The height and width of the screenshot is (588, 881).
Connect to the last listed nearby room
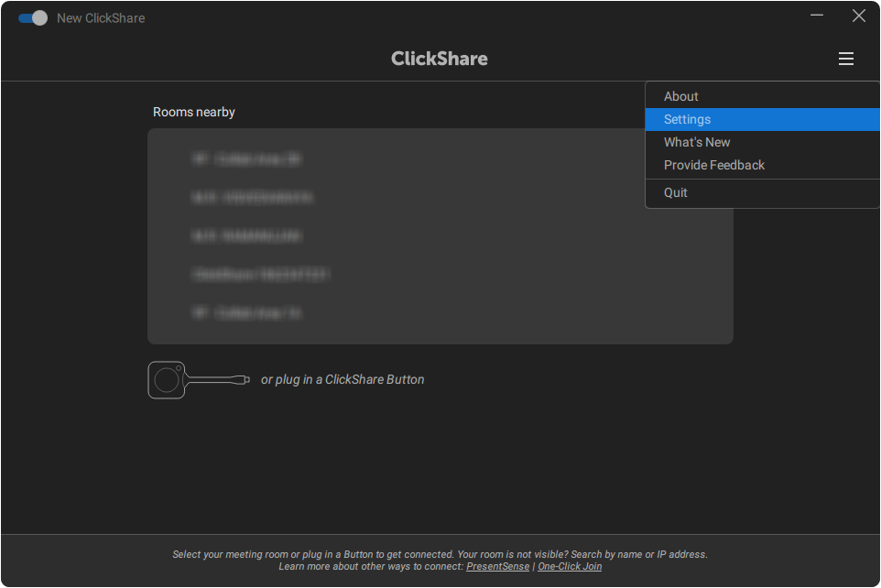[x=246, y=313]
